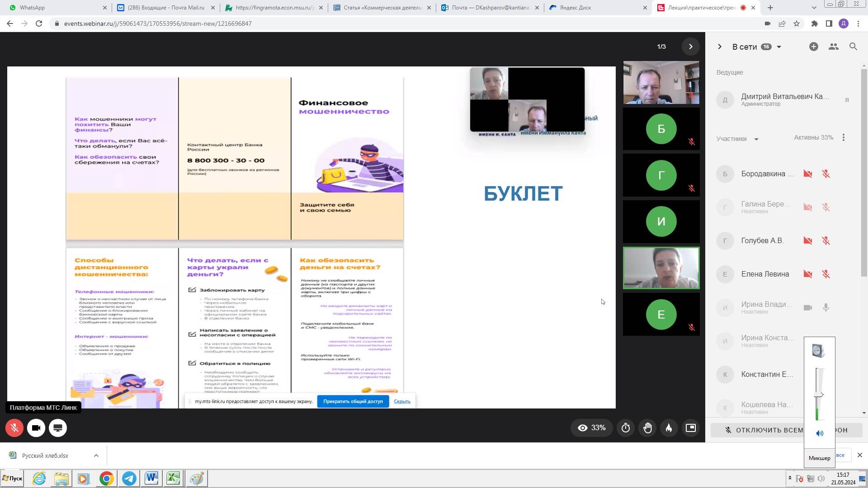The width and height of the screenshot is (868, 488).
Task: Click Ирина Влади's microphone icon
Action: [826, 308]
